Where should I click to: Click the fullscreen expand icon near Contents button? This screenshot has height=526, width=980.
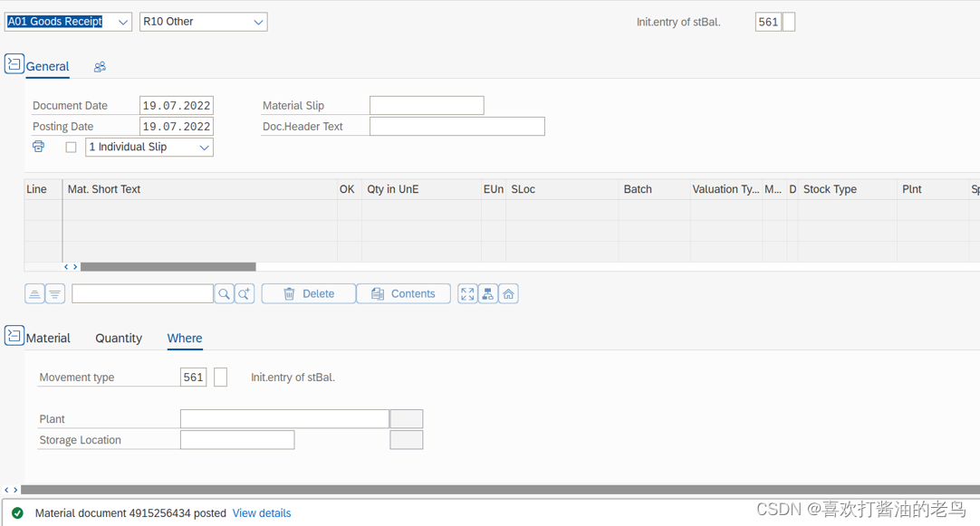[466, 293]
